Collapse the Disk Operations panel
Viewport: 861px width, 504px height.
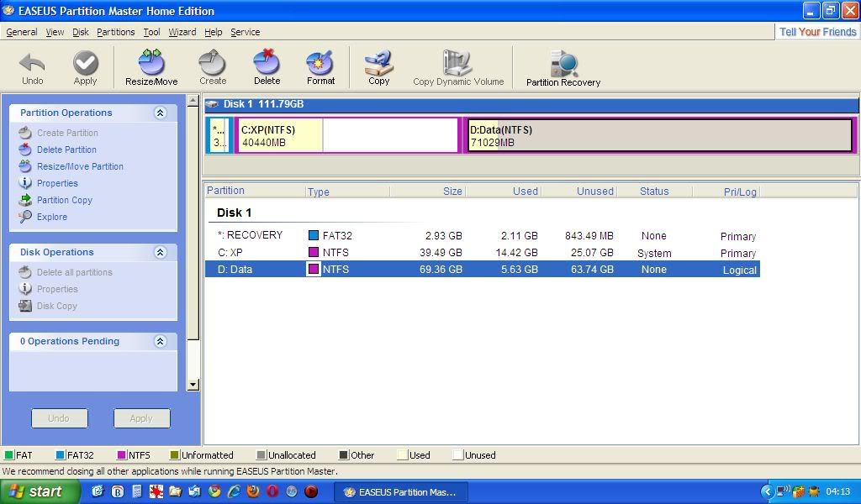(x=161, y=252)
